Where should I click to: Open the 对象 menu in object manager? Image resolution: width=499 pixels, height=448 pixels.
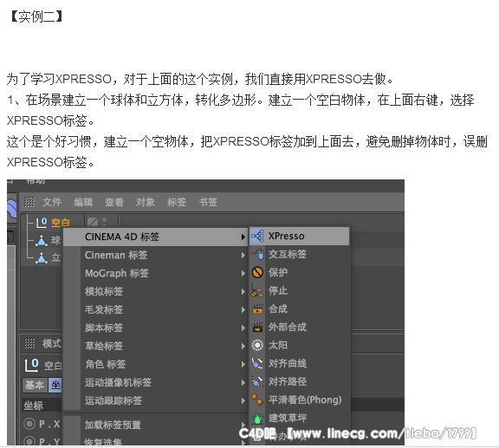click(146, 202)
